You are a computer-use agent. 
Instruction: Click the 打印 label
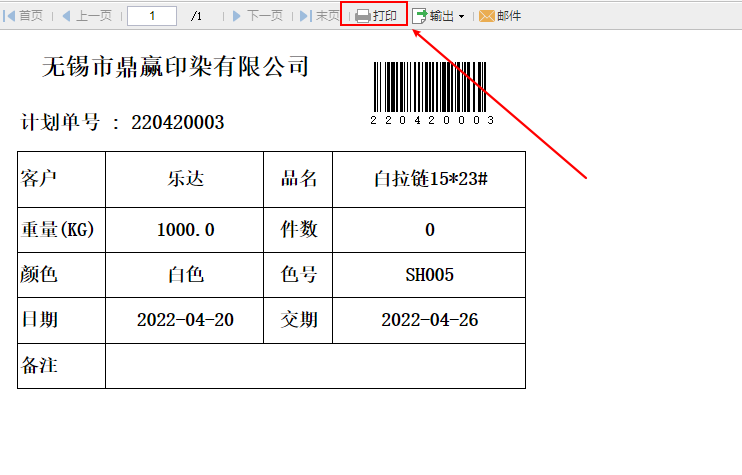click(384, 16)
